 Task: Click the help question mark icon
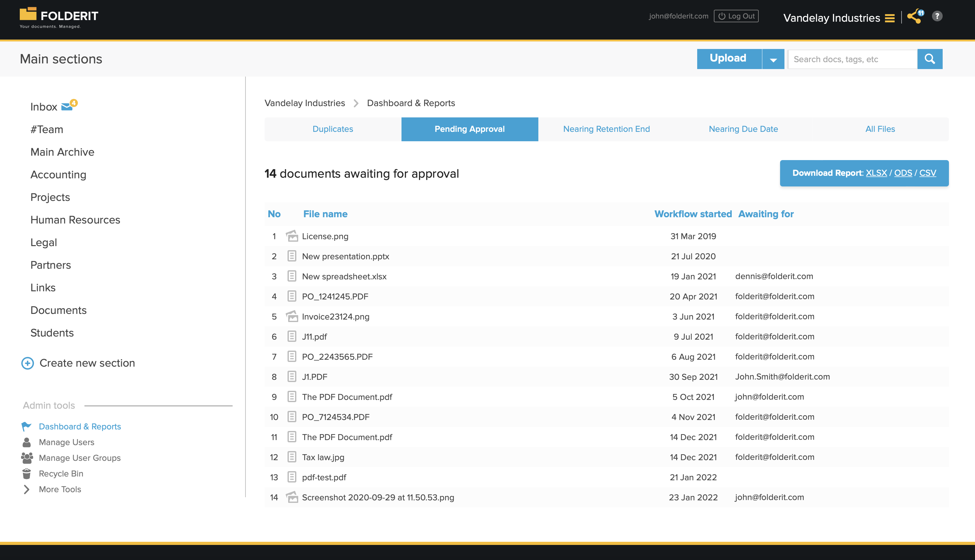(x=937, y=16)
